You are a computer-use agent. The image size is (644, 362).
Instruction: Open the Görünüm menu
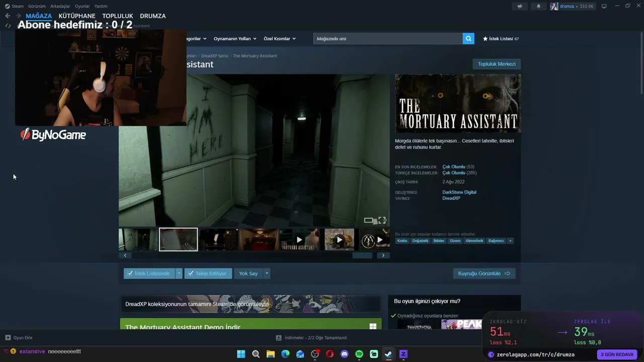37,7
